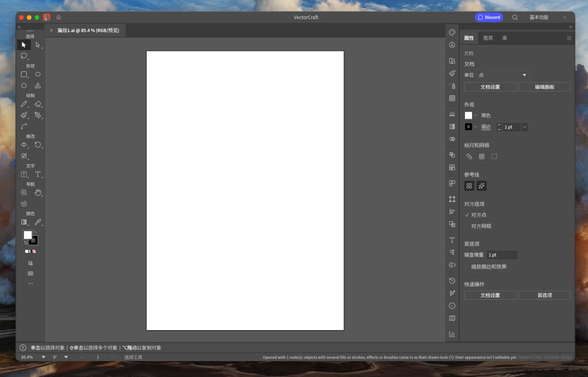Open the Color palette panel icon
Screen dimensions: 588x377
452,33
